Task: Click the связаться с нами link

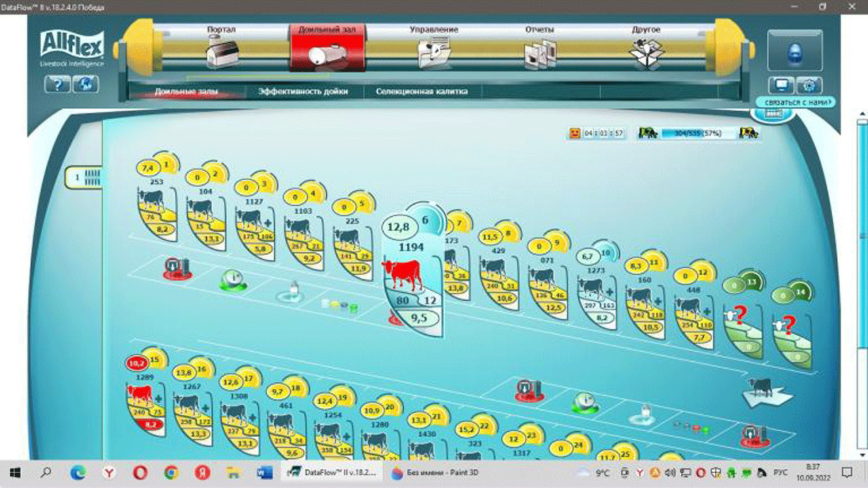Action: (x=796, y=102)
